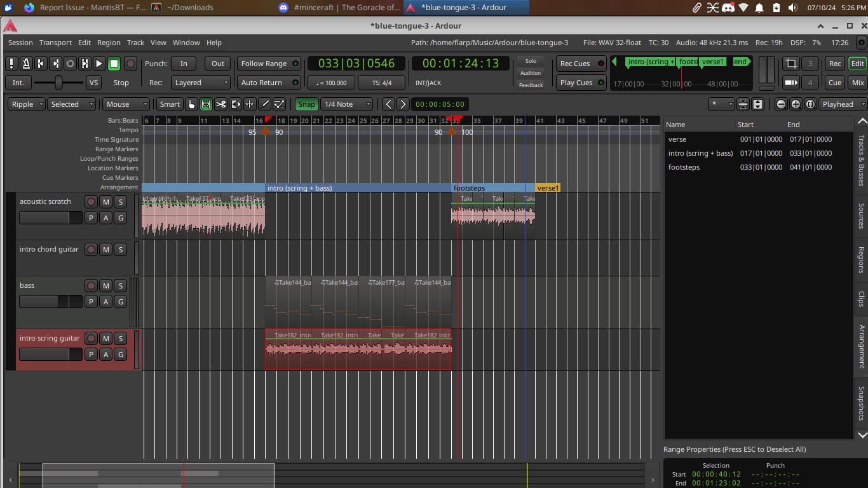Toggle the metronome click icon

[26, 64]
